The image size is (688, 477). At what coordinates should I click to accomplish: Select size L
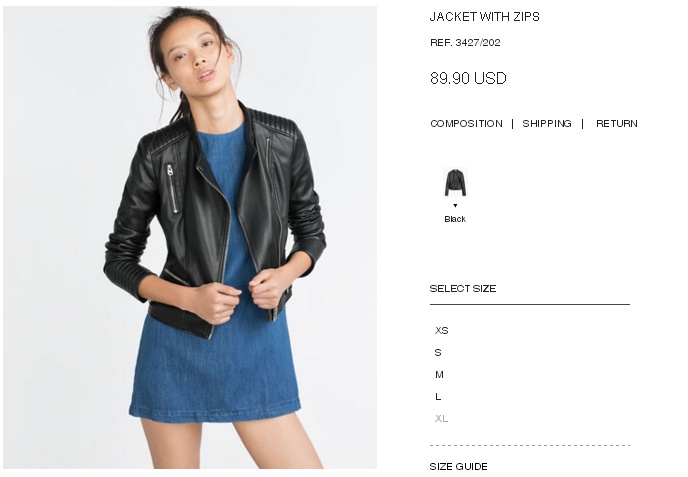point(438,396)
